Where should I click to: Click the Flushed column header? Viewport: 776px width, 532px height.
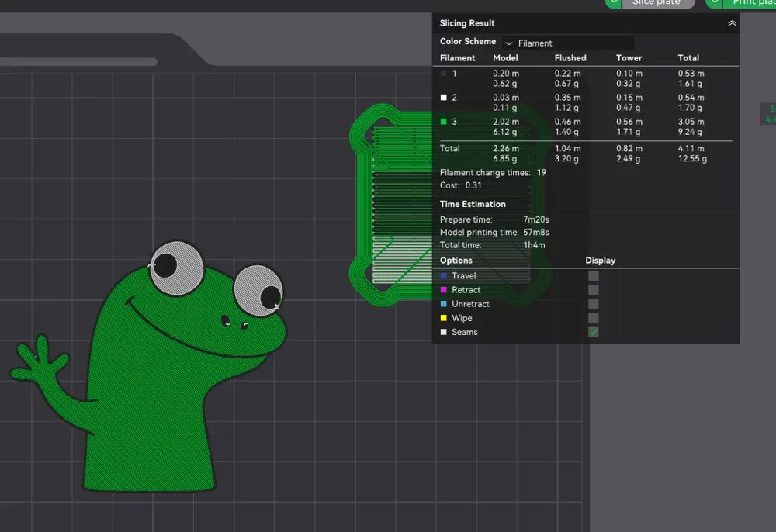click(570, 58)
